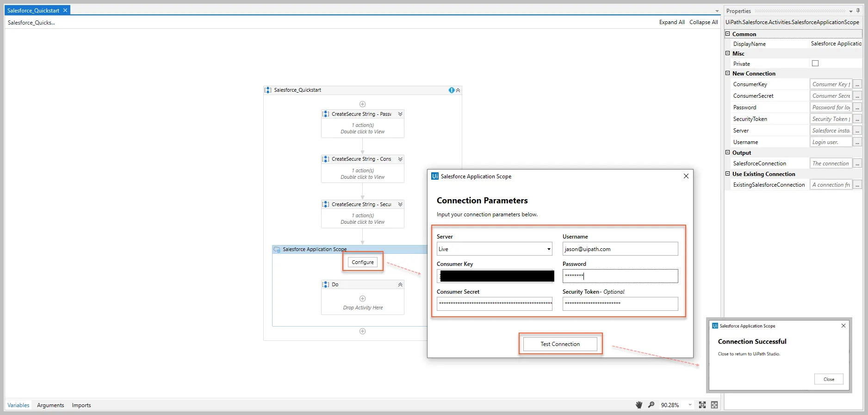Click the magnifier search icon in status bar
Viewport: 868px width, 415px height.
(651, 405)
